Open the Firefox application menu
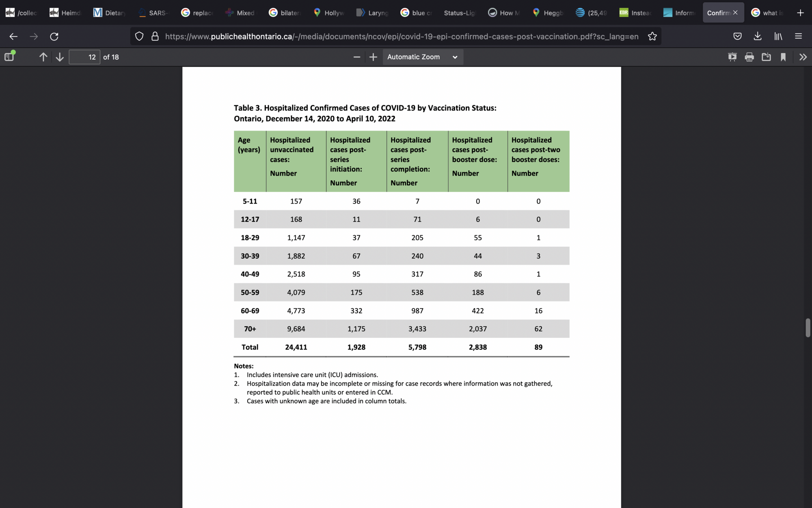This screenshot has height=508, width=812. click(x=798, y=36)
